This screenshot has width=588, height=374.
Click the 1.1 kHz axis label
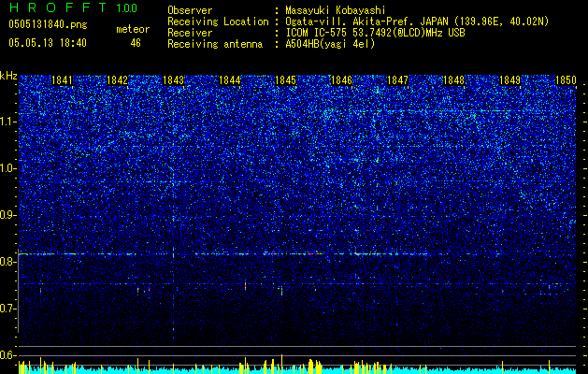coord(7,122)
